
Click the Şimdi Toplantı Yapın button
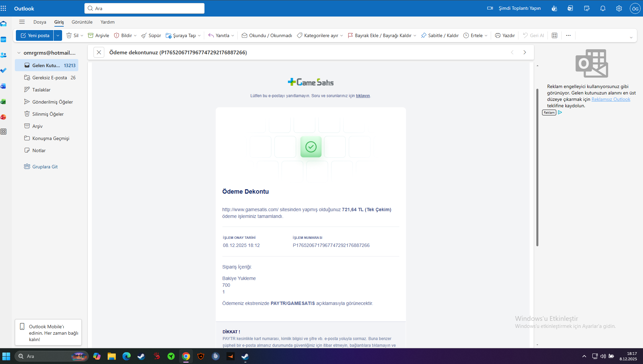click(514, 8)
